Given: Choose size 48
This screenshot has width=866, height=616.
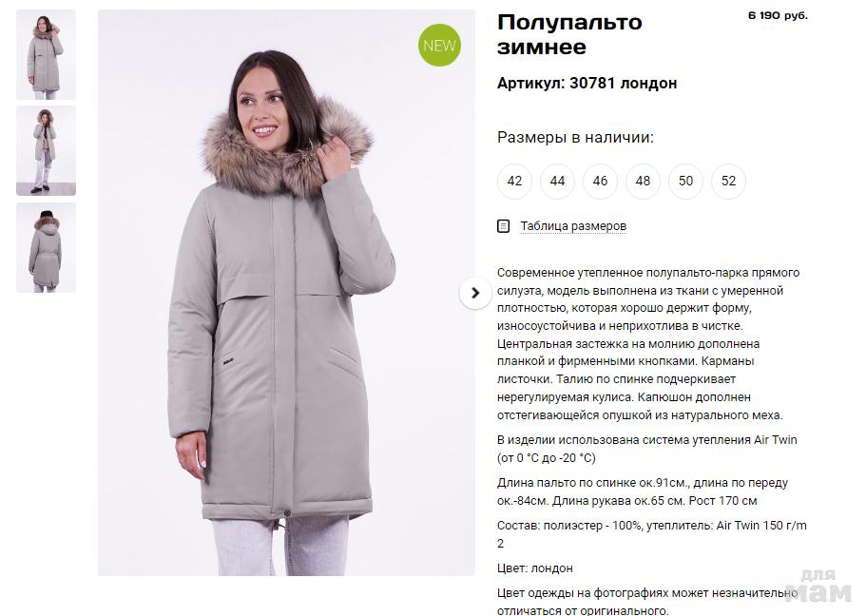Looking at the screenshot, I should [643, 181].
